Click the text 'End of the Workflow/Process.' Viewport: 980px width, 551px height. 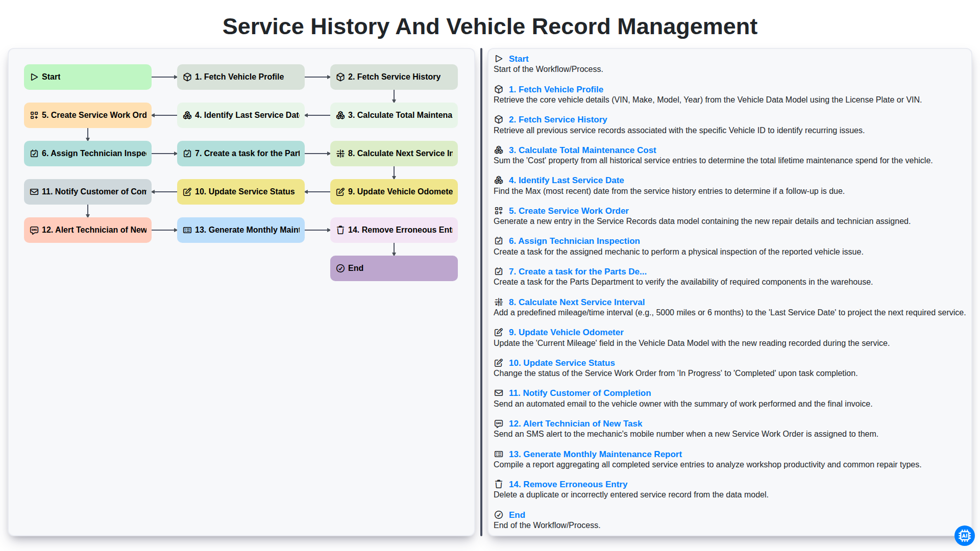tap(547, 525)
